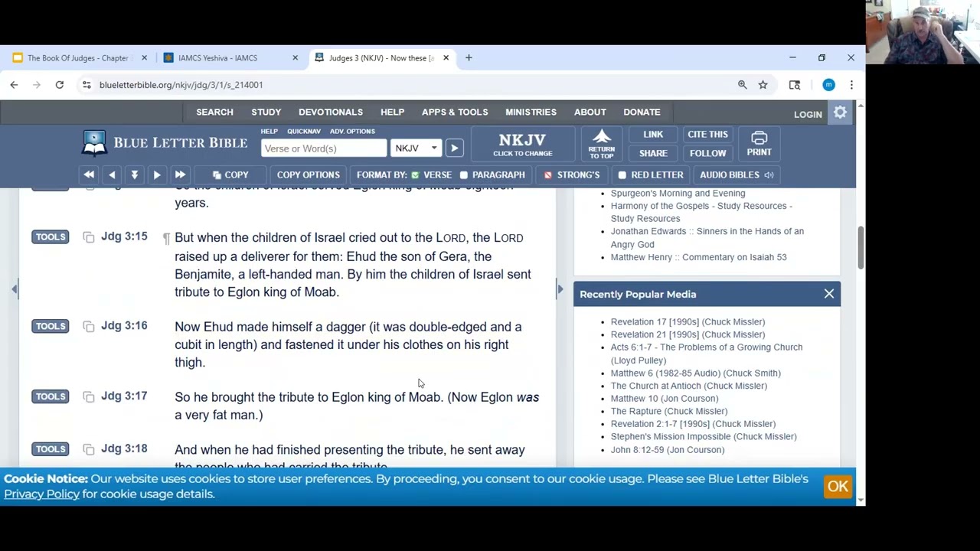This screenshot has height=551, width=980.
Task: Click the Jdg 3:16 verse reference
Action: (x=124, y=326)
